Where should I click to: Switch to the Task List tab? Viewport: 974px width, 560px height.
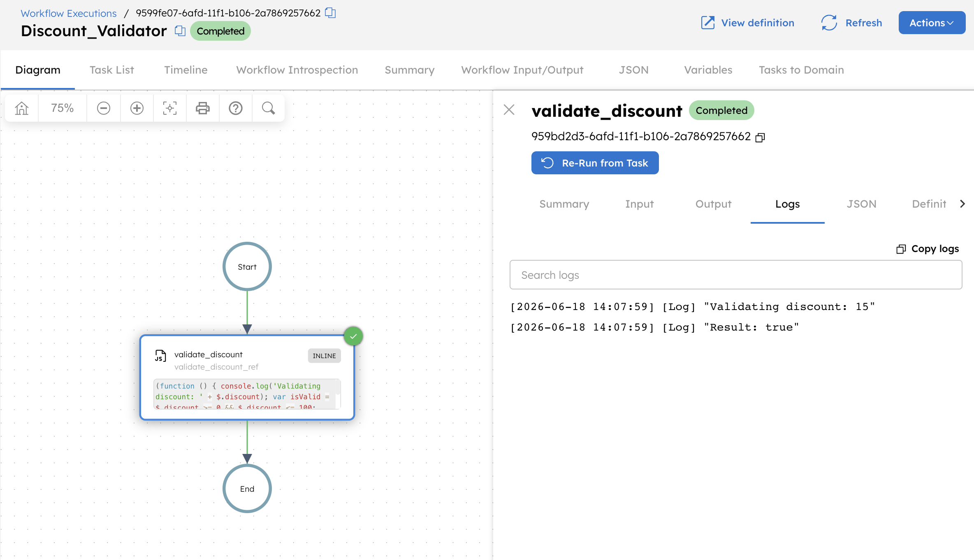(112, 70)
